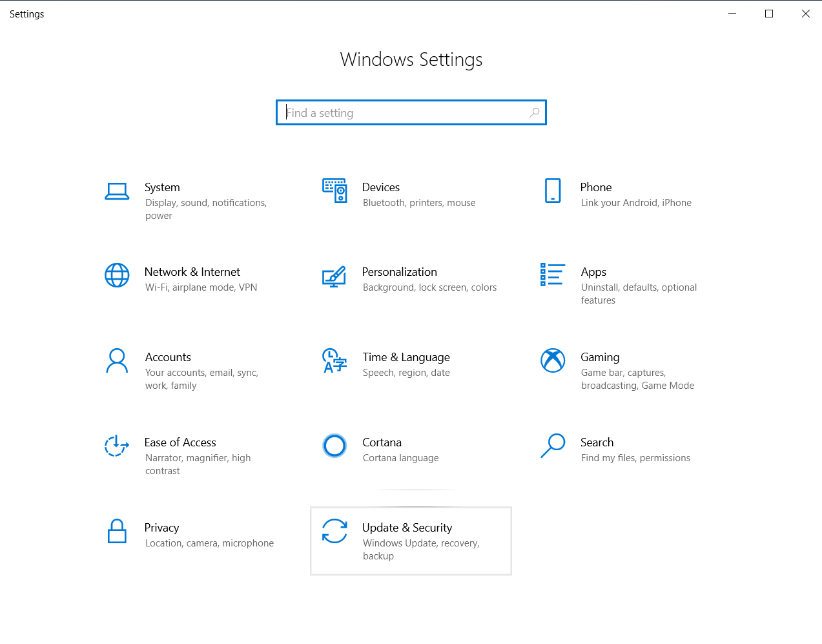
Task: Open the Network & Internet globe icon
Action: point(117,275)
